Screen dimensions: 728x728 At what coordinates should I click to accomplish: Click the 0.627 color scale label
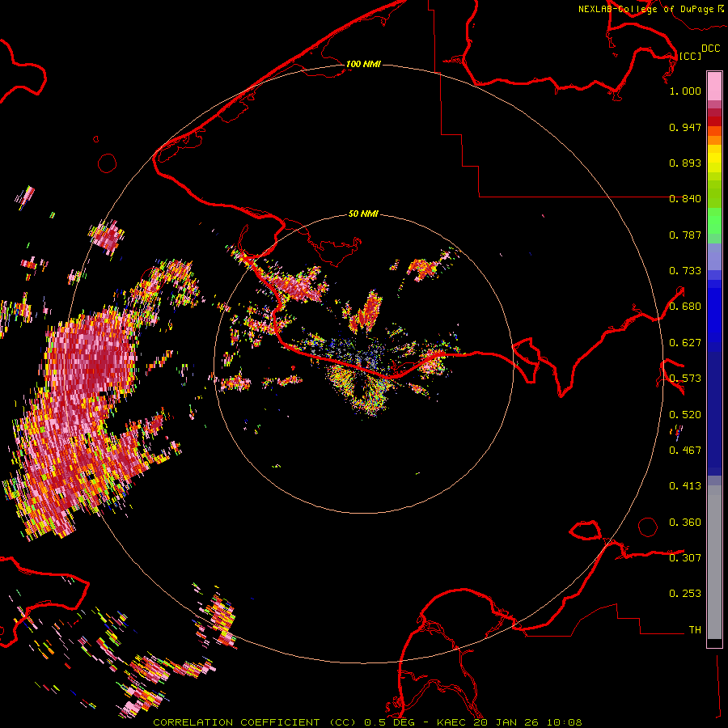[685, 343]
